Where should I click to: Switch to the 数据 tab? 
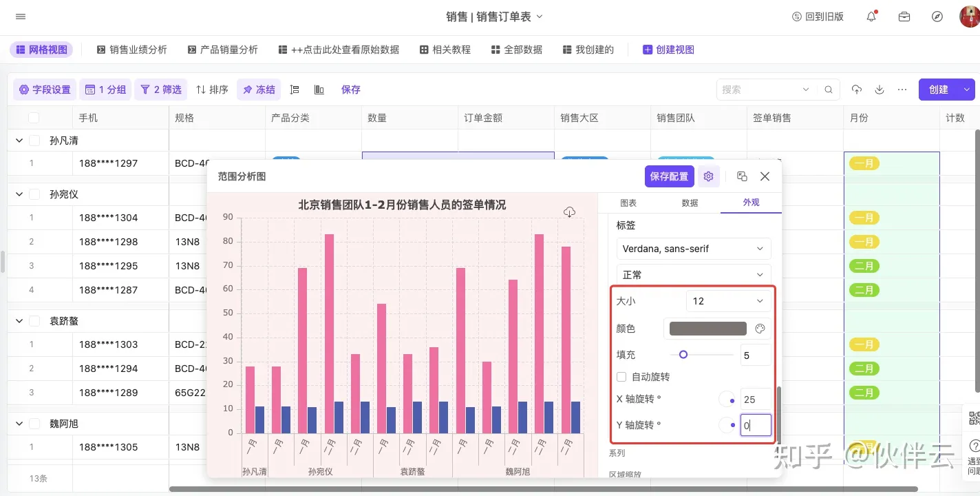click(690, 203)
